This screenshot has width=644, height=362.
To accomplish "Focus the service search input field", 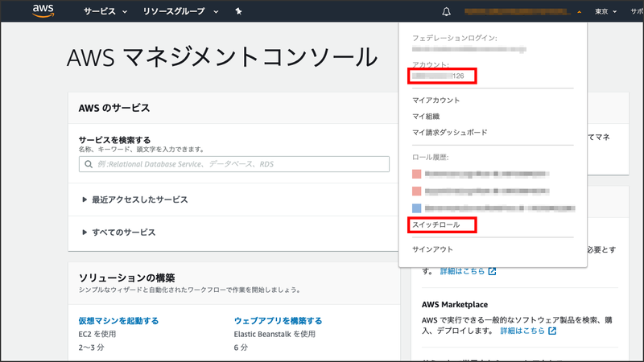I will (234, 164).
